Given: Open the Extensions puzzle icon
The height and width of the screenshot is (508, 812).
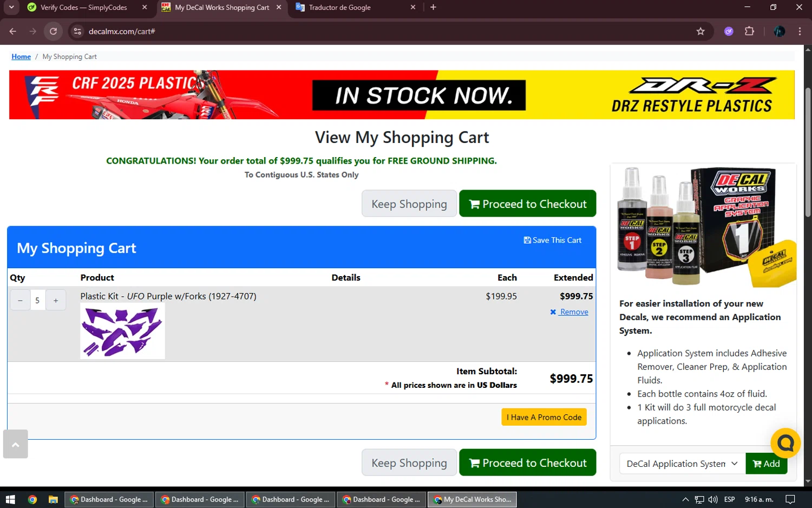Looking at the screenshot, I should (749, 31).
